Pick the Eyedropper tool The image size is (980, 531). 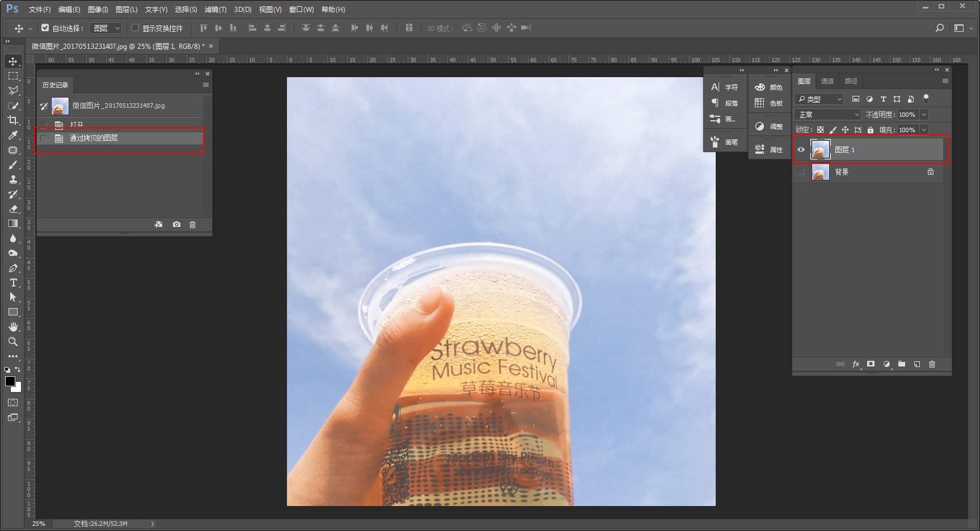point(13,135)
